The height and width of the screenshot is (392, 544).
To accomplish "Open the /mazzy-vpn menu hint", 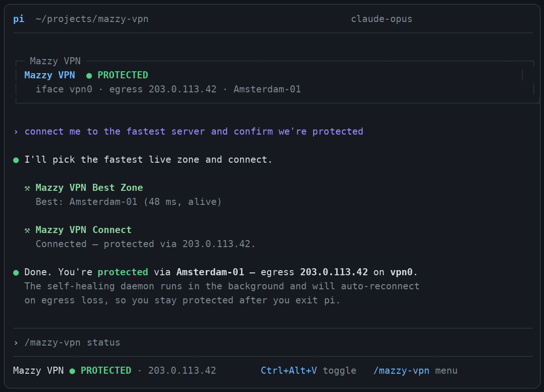I will [x=416, y=370].
